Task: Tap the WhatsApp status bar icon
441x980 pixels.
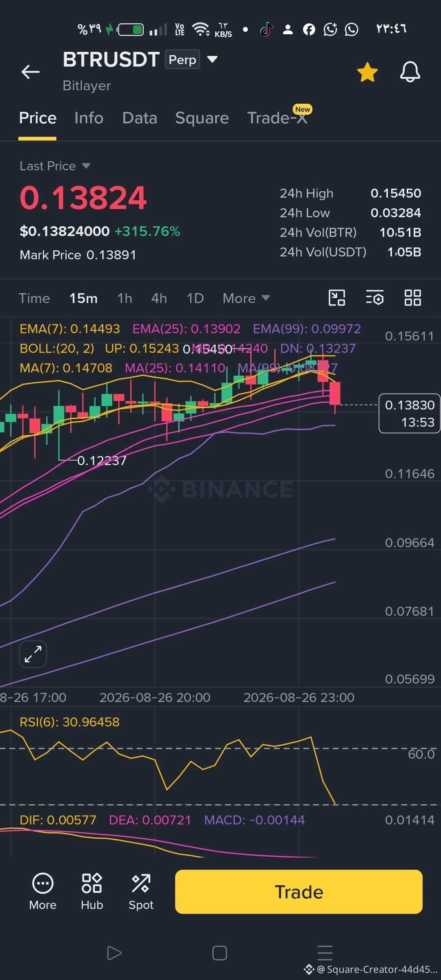Action: [352, 29]
